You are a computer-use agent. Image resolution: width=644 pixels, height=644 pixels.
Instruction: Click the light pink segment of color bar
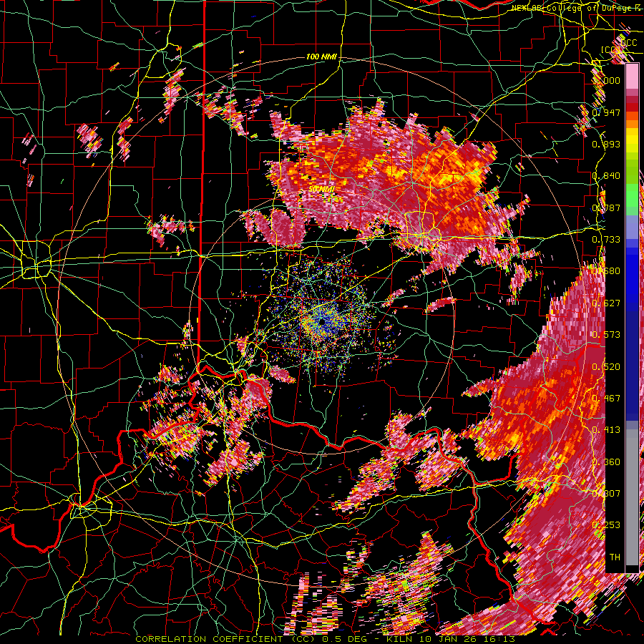(632, 77)
